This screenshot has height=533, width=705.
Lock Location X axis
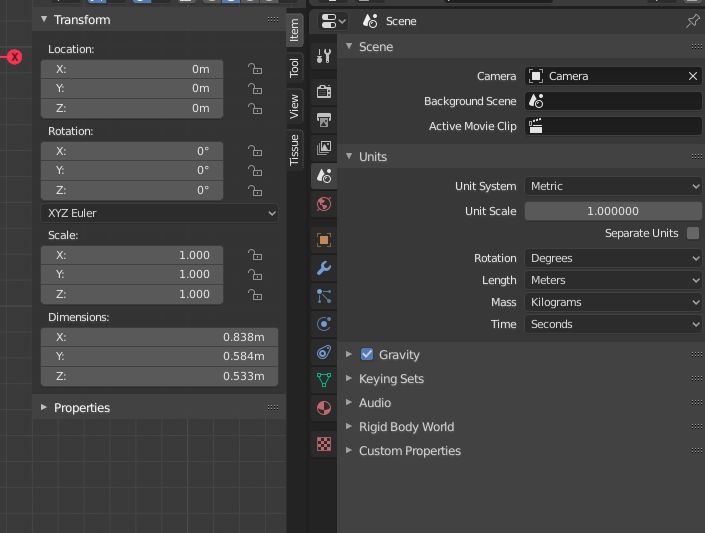255,69
